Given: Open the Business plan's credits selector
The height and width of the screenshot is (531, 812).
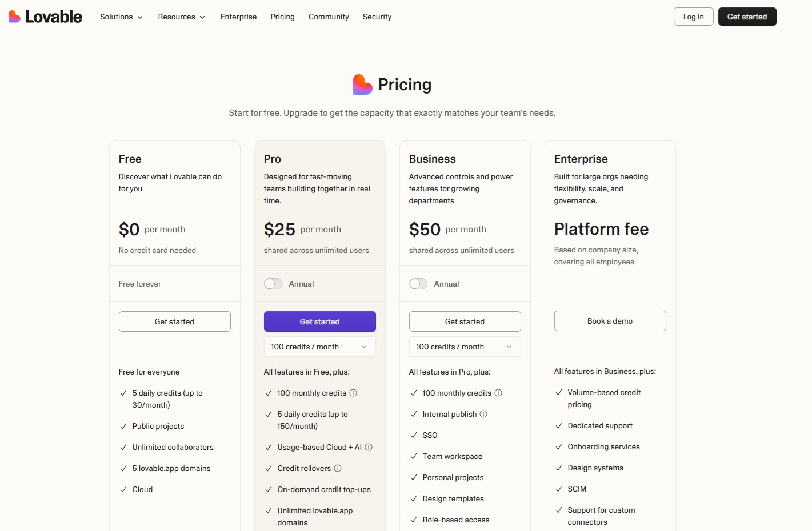Looking at the screenshot, I should (x=464, y=347).
